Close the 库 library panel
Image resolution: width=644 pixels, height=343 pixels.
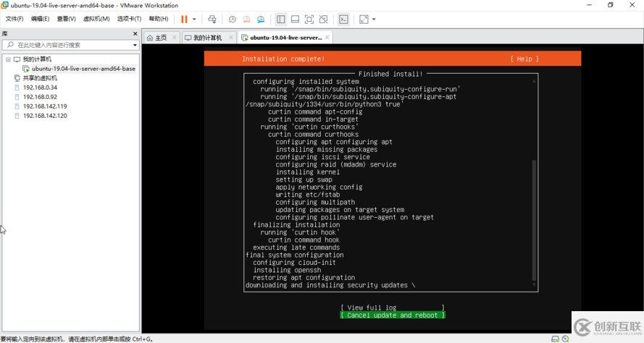(135, 33)
